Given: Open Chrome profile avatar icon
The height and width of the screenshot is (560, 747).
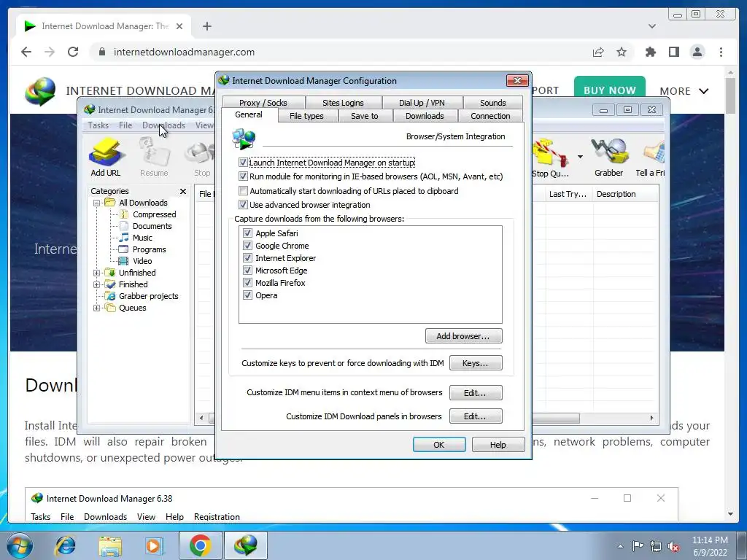Looking at the screenshot, I should (x=697, y=52).
